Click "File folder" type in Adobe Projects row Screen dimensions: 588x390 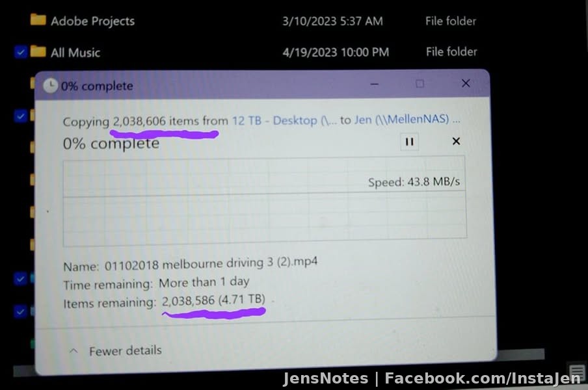click(x=451, y=21)
